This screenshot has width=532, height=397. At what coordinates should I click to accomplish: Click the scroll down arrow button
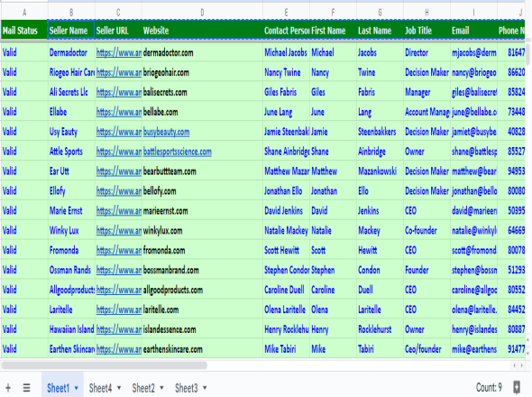(x=527, y=353)
